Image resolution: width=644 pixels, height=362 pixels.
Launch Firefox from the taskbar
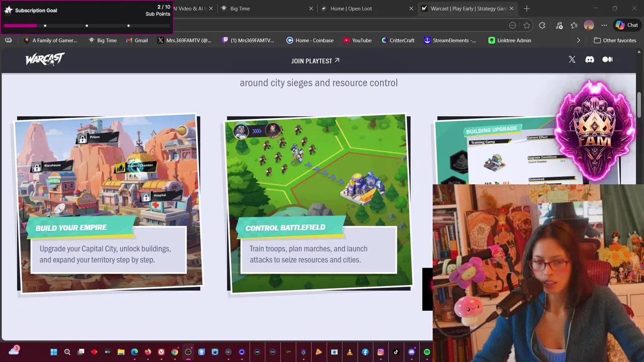pyautogui.click(x=148, y=352)
